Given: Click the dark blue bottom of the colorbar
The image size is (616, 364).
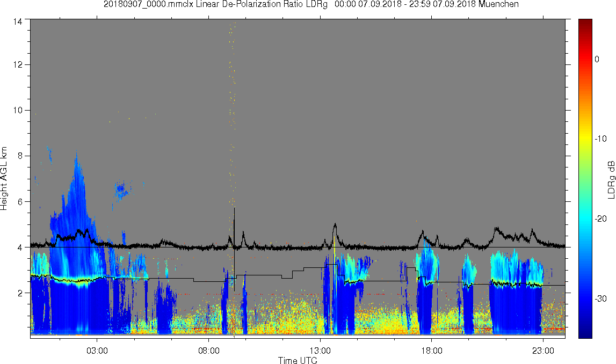Looking at the screenshot, I should pos(585,332).
